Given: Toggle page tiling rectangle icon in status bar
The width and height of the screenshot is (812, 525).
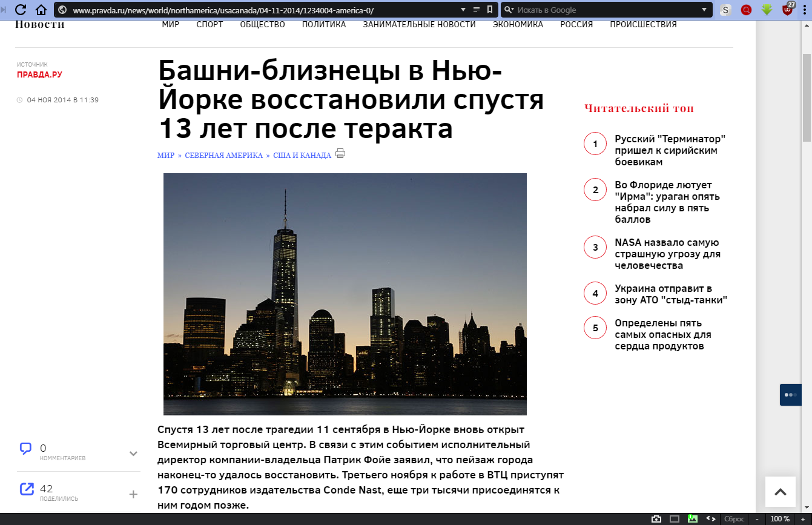Looking at the screenshot, I should point(675,519).
